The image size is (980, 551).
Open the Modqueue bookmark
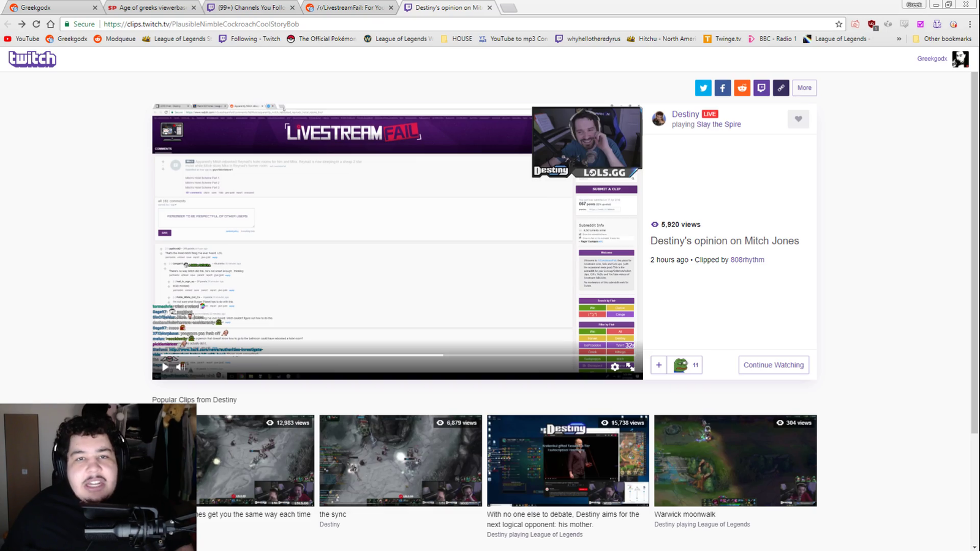coord(115,39)
